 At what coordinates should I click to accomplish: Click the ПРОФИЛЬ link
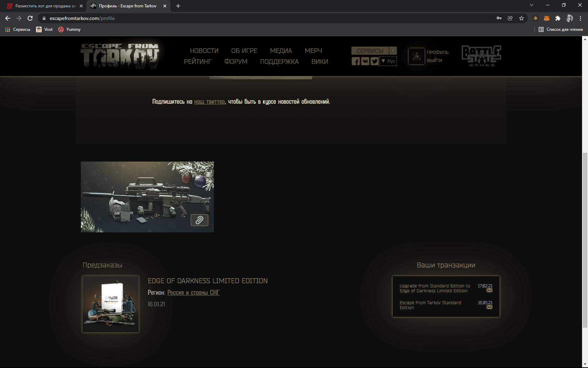coord(438,52)
